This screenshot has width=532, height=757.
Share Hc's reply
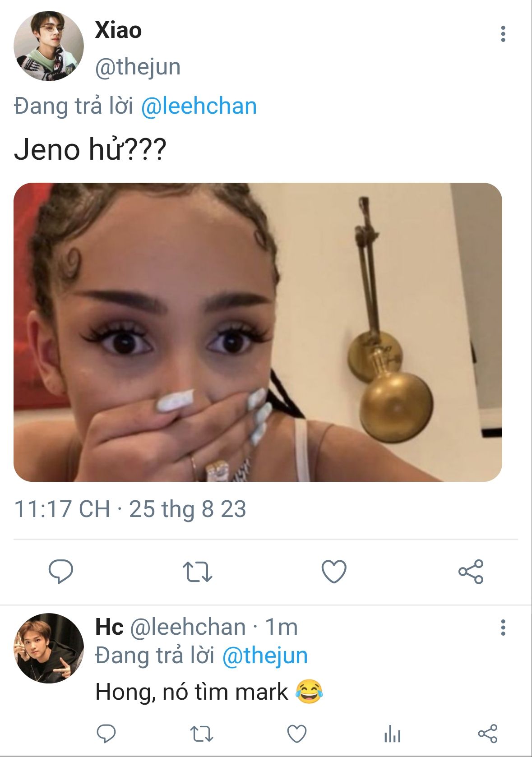(x=487, y=734)
